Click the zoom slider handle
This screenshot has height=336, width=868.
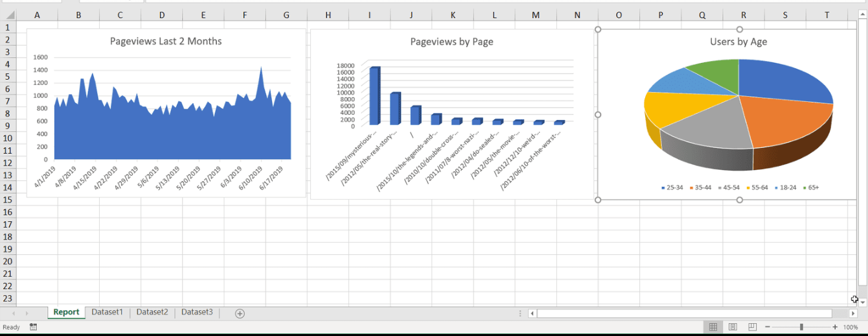(801, 328)
